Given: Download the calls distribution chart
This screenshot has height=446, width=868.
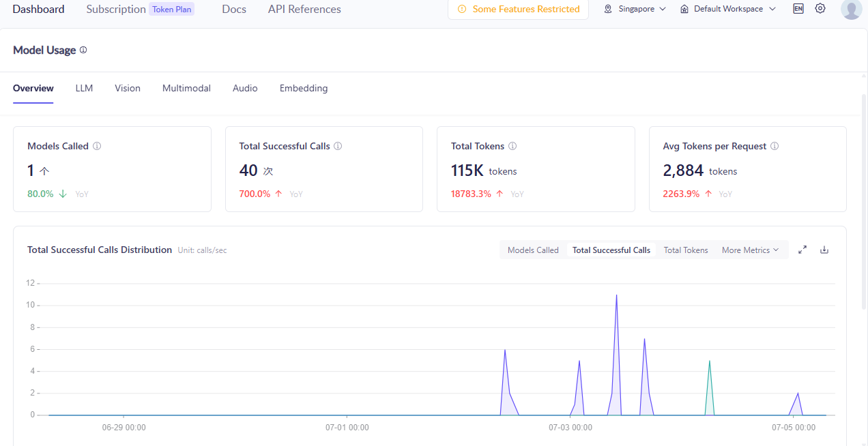Looking at the screenshot, I should click(824, 250).
